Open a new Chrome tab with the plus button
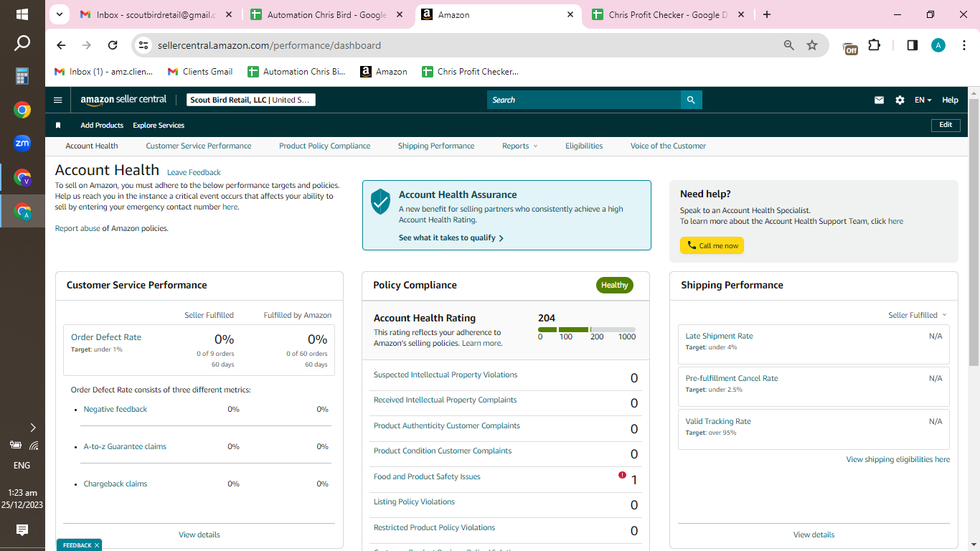980x551 pixels. click(x=767, y=14)
